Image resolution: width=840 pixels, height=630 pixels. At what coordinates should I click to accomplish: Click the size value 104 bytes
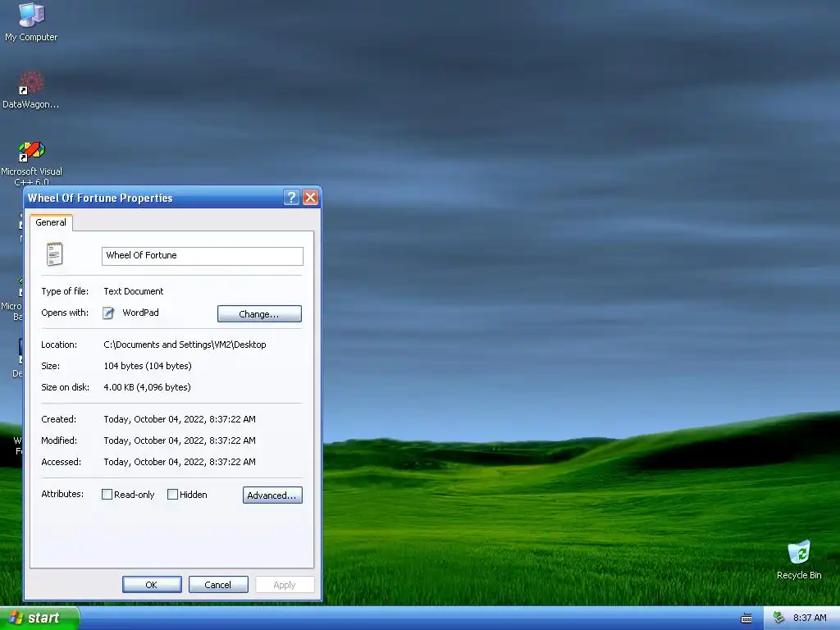[x=148, y=366]
